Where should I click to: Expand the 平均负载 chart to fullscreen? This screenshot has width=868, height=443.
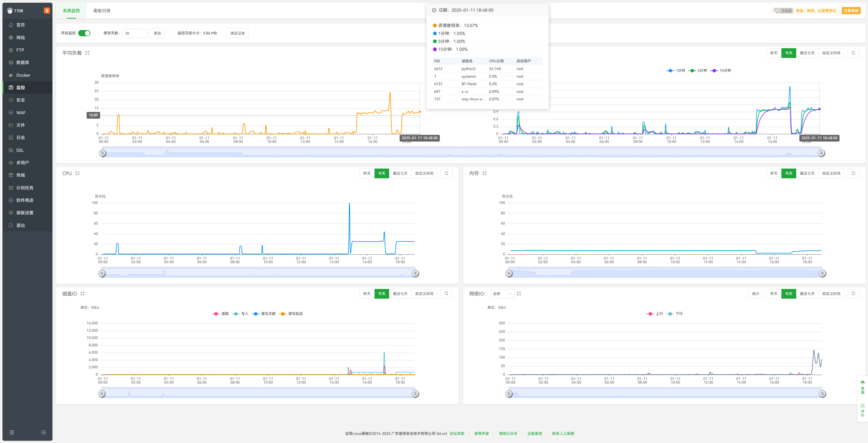pyautogui.click(x=87, y=53)
